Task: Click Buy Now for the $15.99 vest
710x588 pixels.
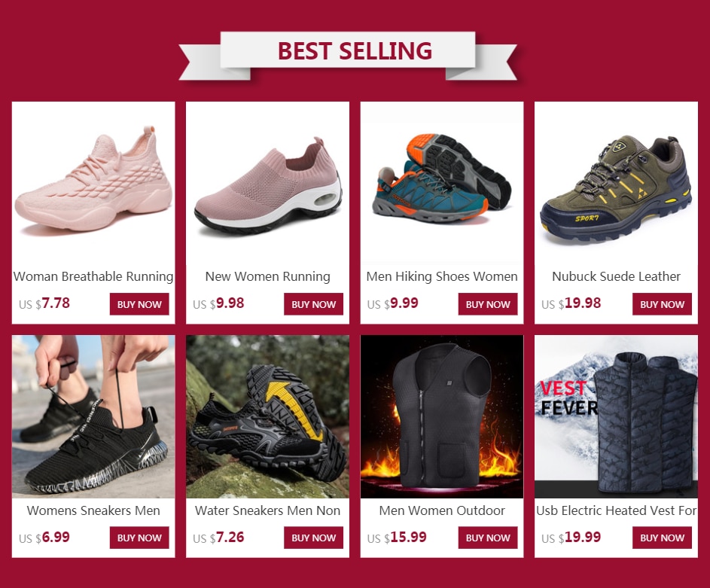Action: click(488, 538)
